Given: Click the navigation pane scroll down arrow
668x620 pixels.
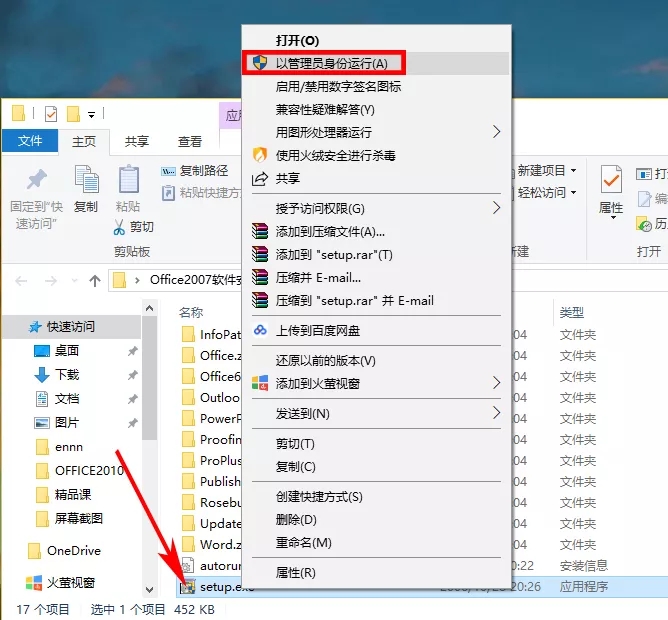Looking at the screenshot, I should point(150,590).
